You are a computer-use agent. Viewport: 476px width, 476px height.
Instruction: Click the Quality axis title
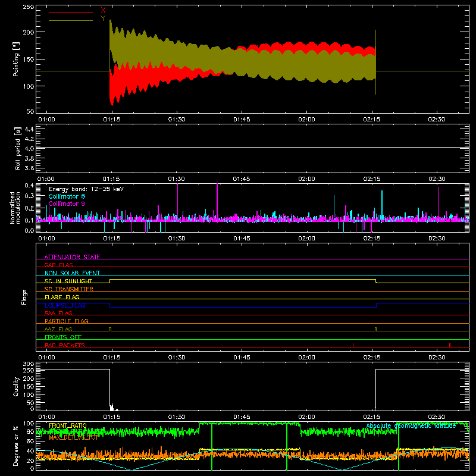[16, 386]
